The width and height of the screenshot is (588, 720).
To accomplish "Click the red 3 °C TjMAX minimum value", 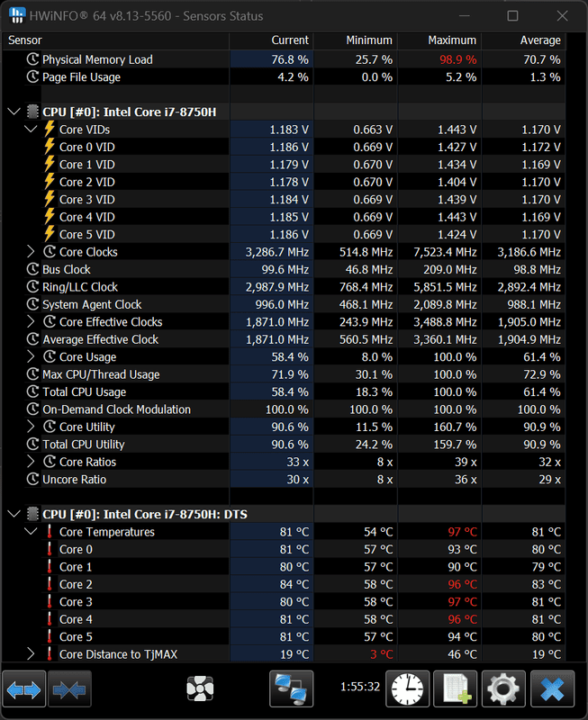I will click(382, 654).
